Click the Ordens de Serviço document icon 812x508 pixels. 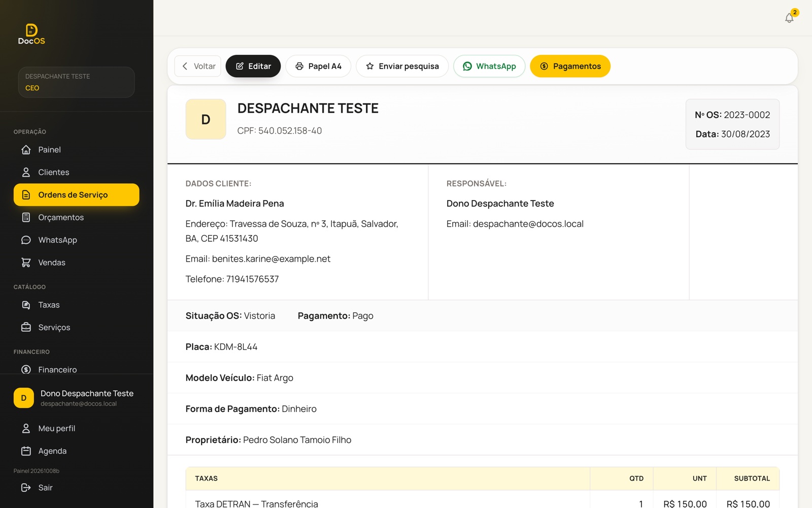pyautogui.click(x=26, y=195)
